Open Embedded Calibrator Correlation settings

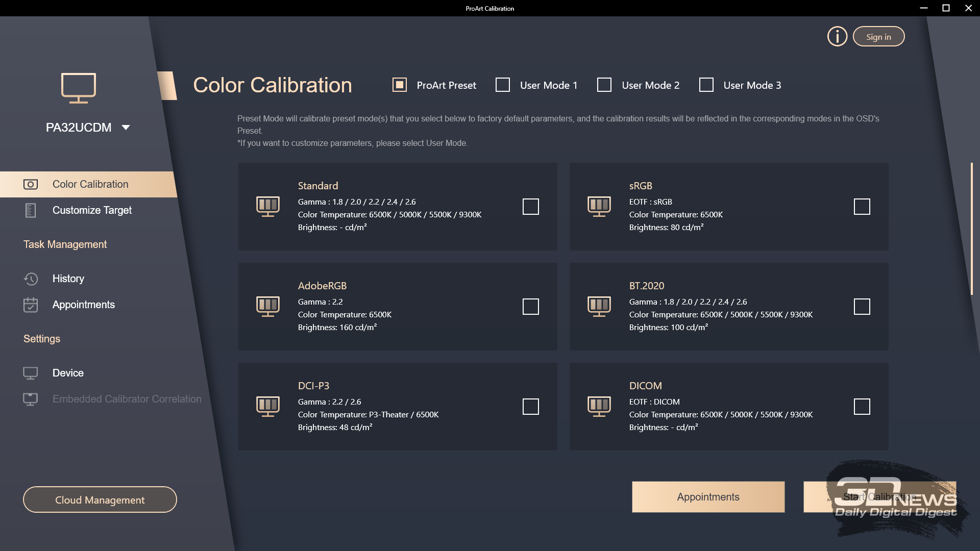127,399
